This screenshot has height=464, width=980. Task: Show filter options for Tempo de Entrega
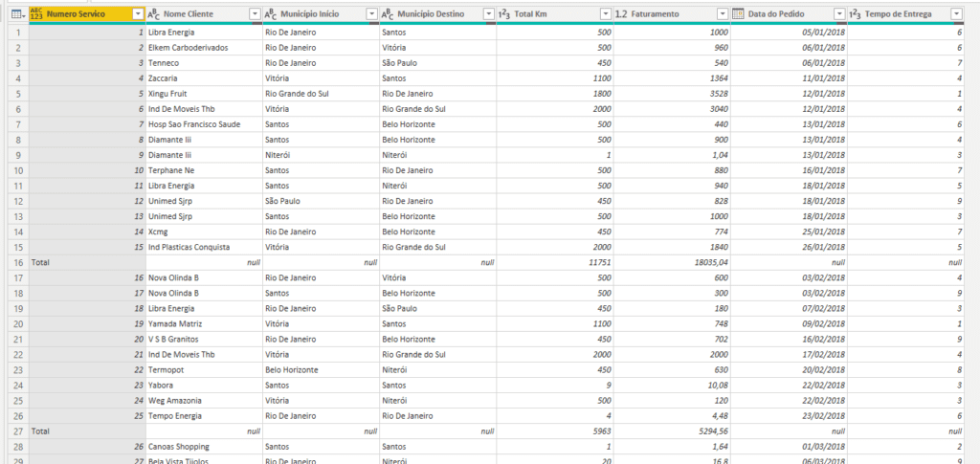[x=956, y=13]
